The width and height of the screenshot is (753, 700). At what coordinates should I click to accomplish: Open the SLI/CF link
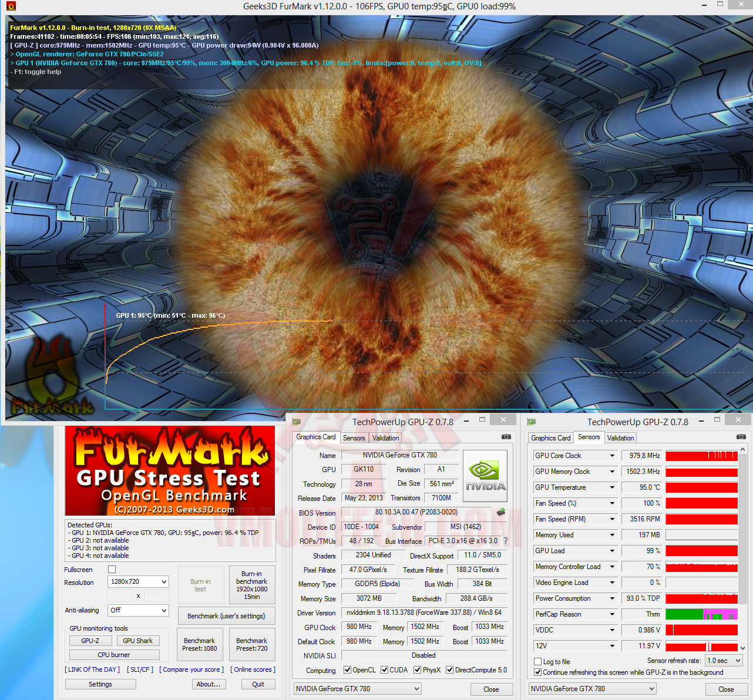pos(140,669)
